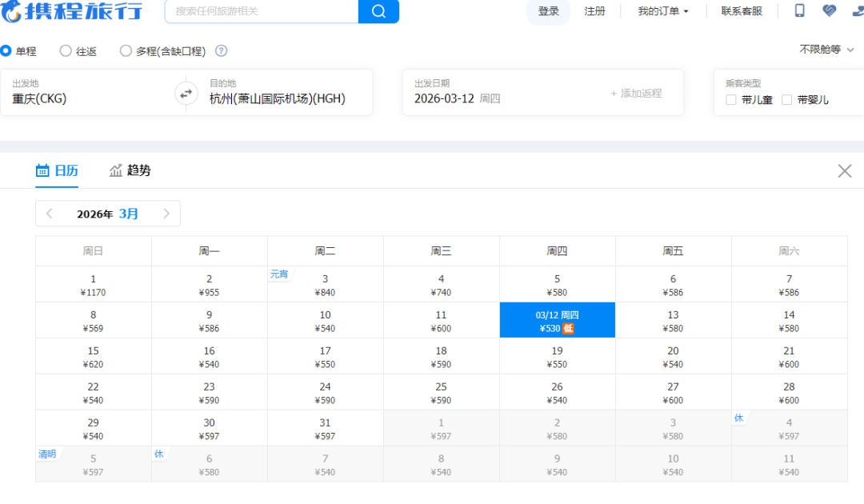Switch to the 日历 calendar tab
The height and width of the screenshot is (504, 864).
pos(57,170)
